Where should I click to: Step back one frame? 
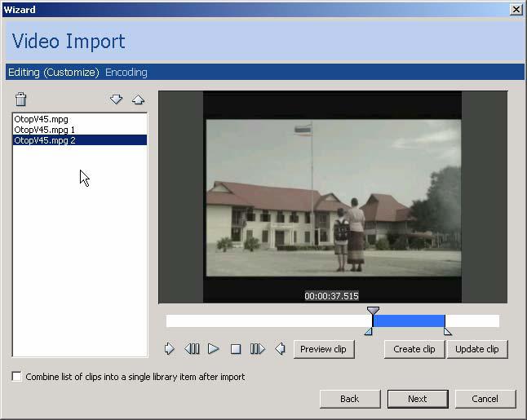point(192,349)
